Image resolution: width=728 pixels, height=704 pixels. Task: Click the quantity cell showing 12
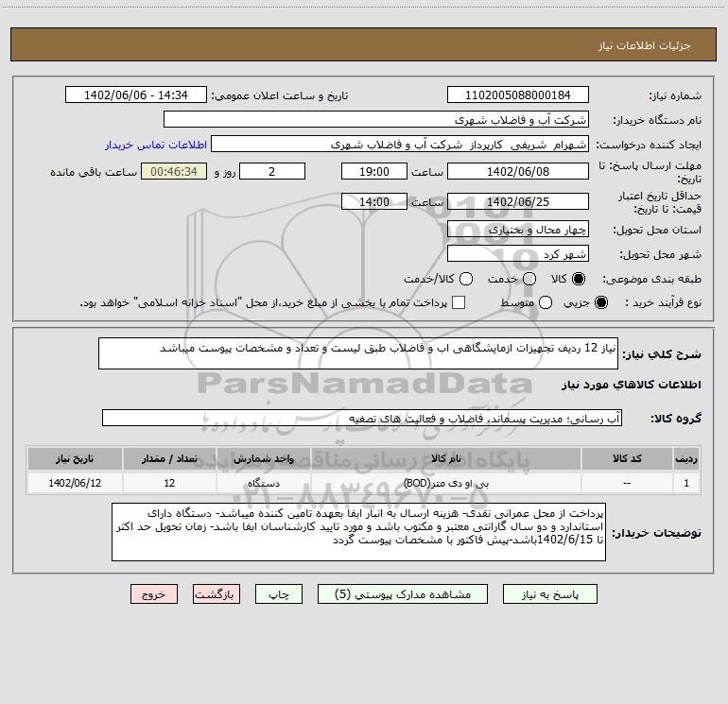pyautogui.click(x=169, y=483)
